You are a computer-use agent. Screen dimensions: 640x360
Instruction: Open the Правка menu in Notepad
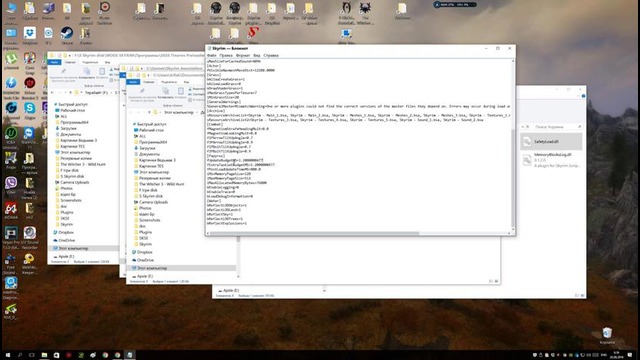pos(226,55)
